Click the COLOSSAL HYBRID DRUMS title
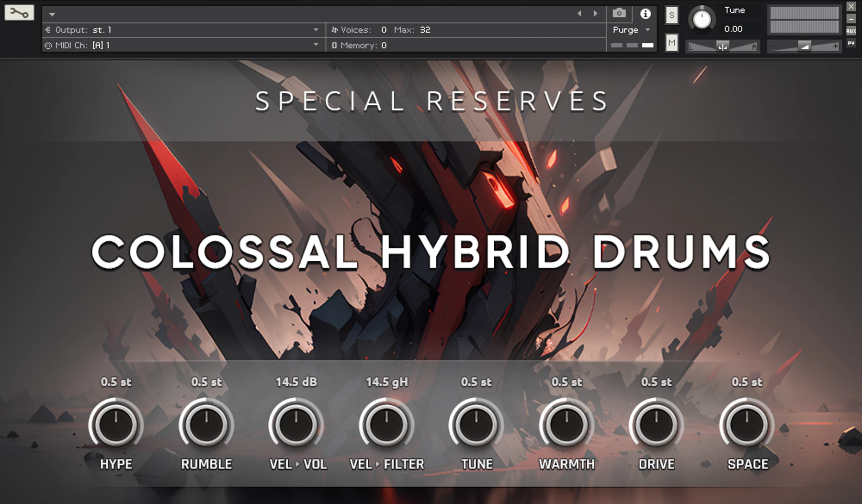862x504 pixels. click(x=431, y=252)
